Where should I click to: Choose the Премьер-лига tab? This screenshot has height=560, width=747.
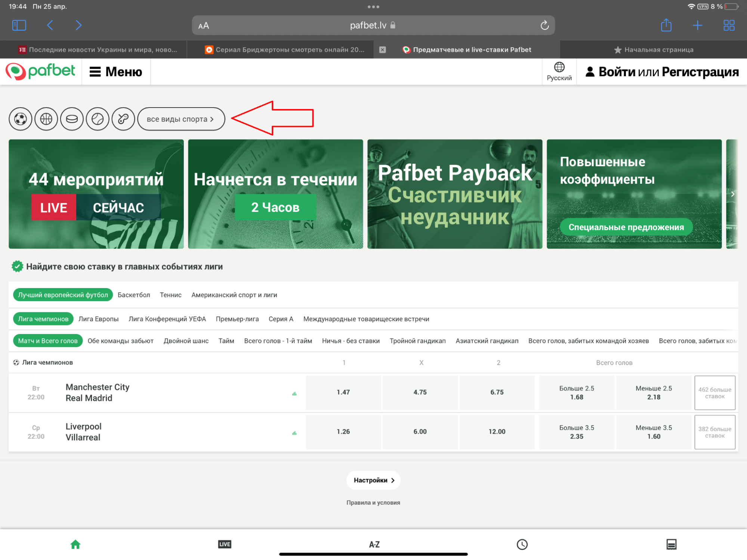(237, 319)
